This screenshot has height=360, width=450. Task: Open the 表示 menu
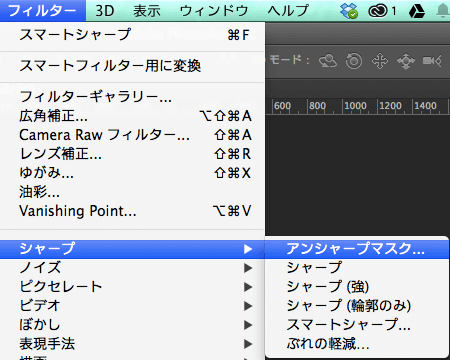click(x=147, y=11)
